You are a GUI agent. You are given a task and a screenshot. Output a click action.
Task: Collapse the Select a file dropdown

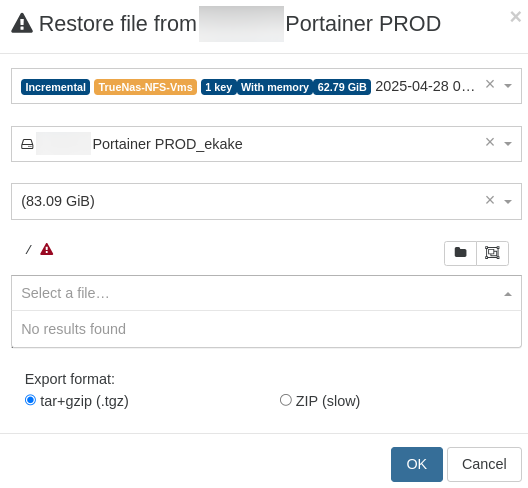point(508,294)
